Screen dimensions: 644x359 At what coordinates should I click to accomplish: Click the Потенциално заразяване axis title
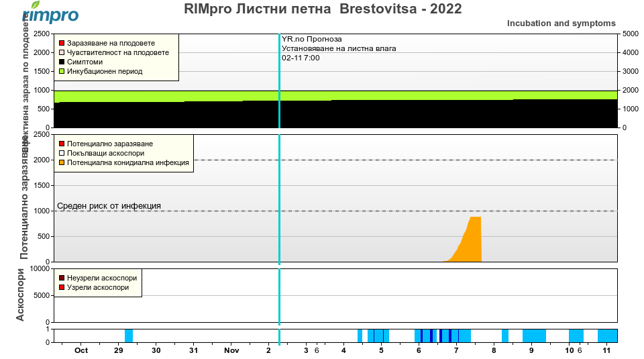tap(24, 198)
